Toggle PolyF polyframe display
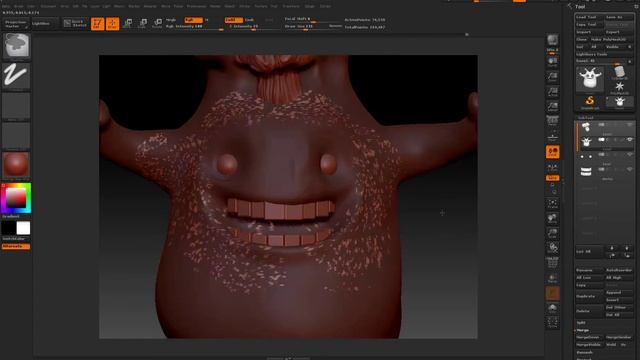Viewport: 640px width, 360px height. (552, 263)
